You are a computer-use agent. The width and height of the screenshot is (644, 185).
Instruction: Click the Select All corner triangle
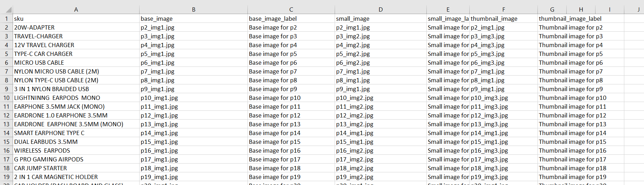(8, 10)
